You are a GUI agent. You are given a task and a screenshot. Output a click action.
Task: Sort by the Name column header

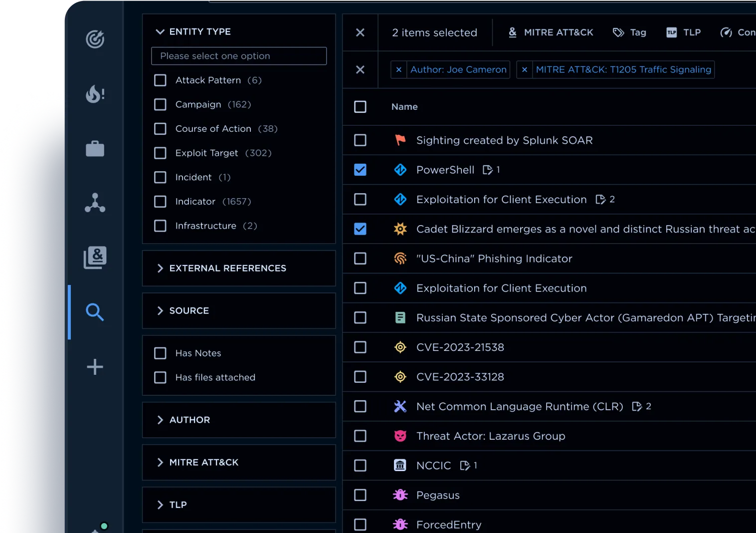point(404,107)
